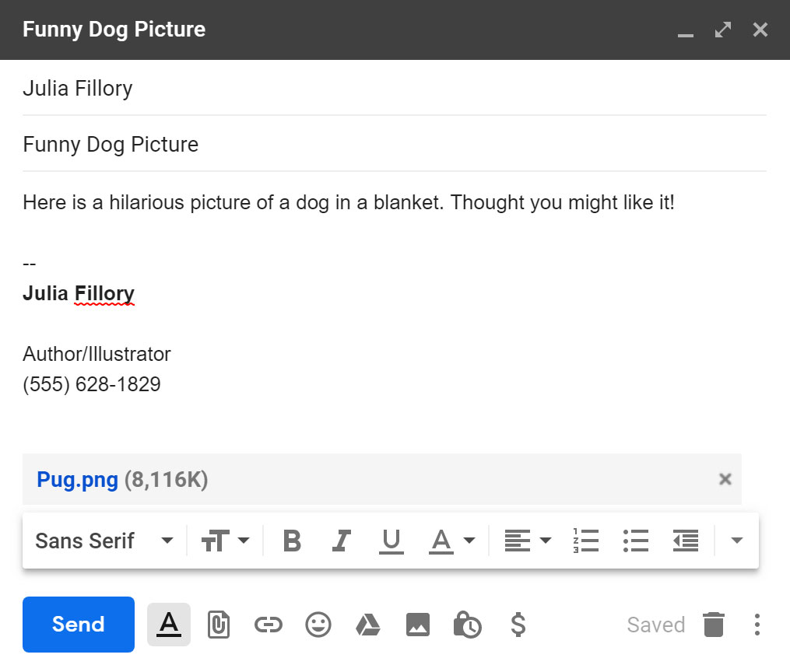
Task: Click the Send button
Action: 78,624
